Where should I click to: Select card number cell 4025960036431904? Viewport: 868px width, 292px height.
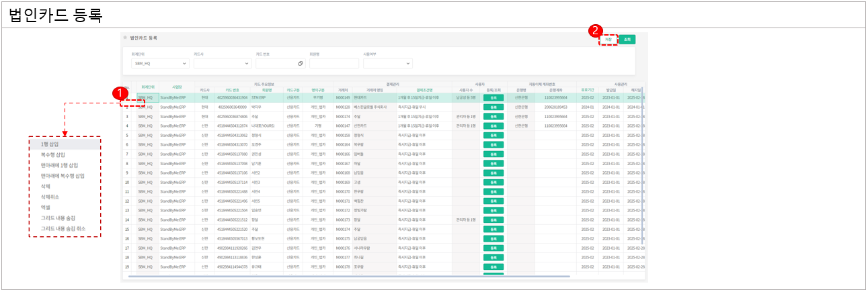(233, 98)
